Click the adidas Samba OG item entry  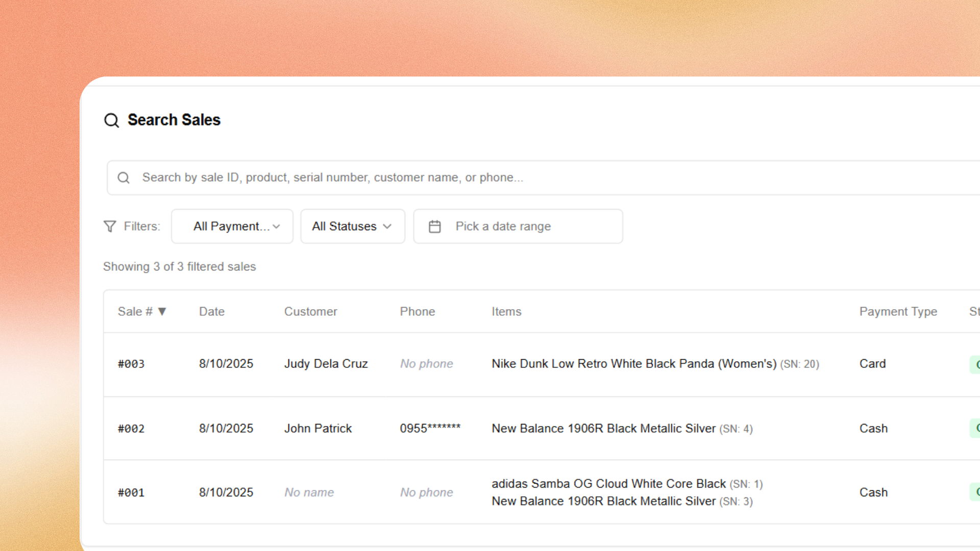click(608, 484)
